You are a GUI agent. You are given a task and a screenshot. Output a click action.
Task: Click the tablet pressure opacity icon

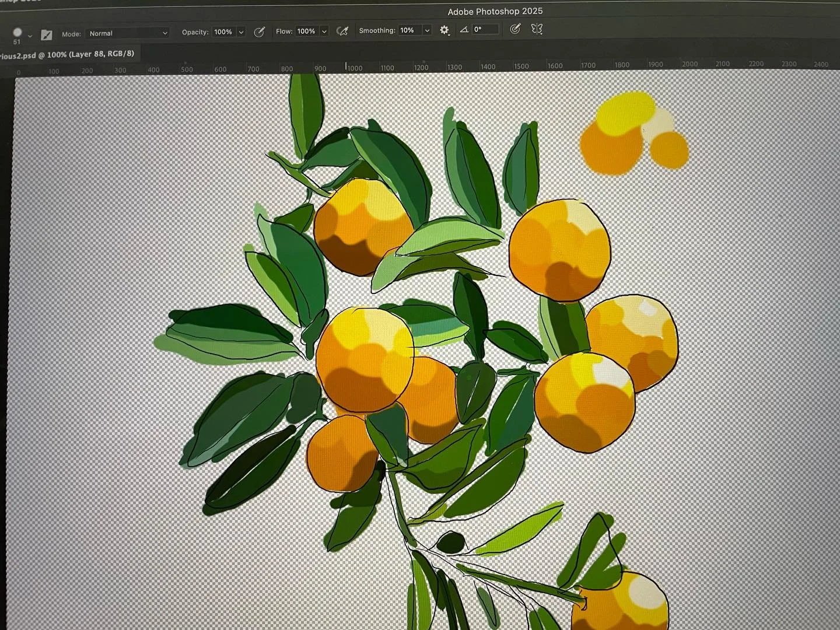(260, 32)
